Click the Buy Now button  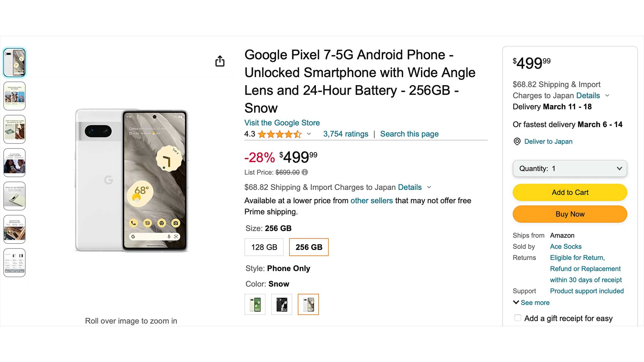click(570, 214)
